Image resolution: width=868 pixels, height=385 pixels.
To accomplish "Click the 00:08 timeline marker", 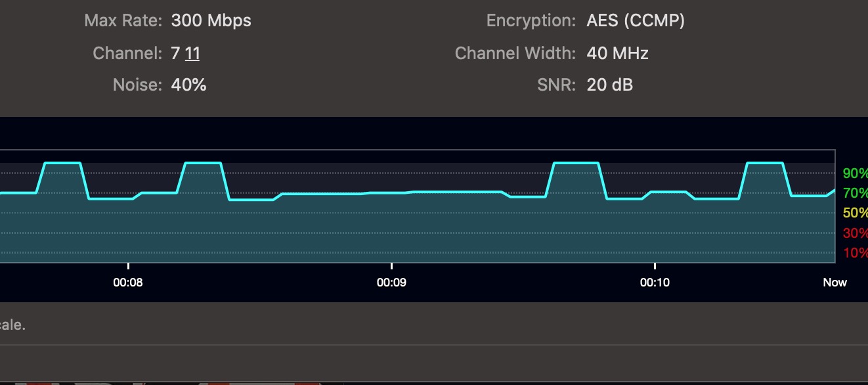I will pos(128,283).
